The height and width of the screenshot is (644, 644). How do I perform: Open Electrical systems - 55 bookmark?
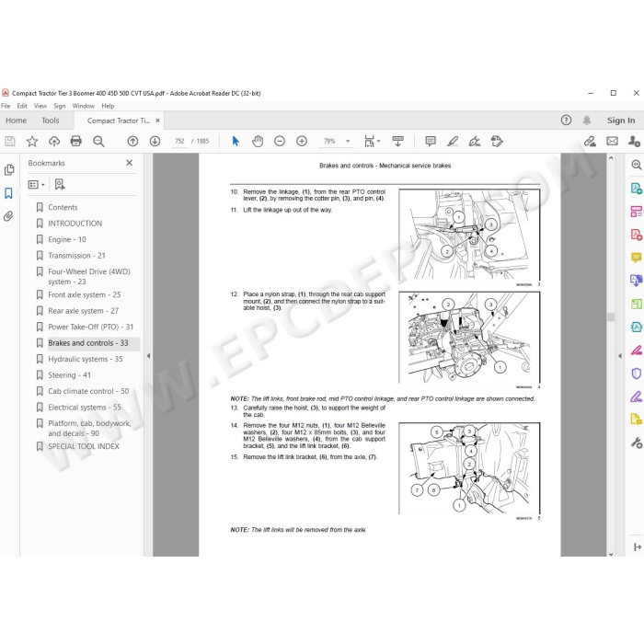pos(85,407)
